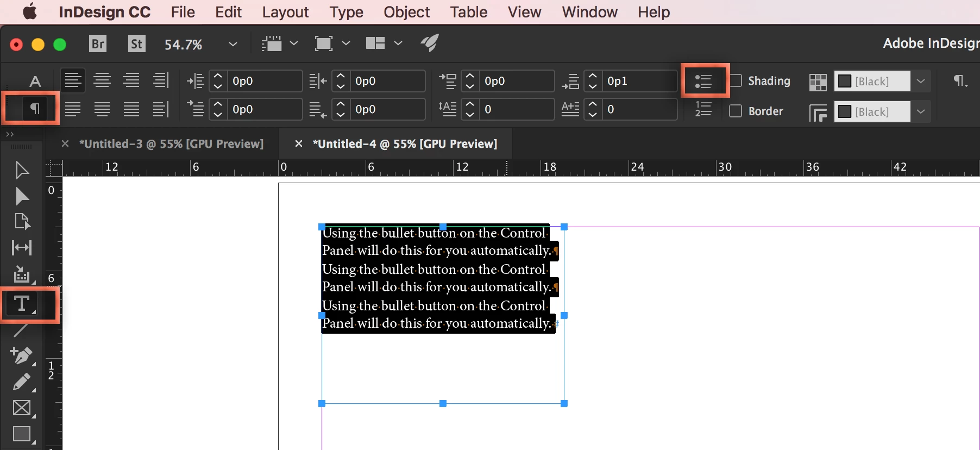Screen dimensions: 980x450
Task: Select the Line tool
Action: point(21,329)
